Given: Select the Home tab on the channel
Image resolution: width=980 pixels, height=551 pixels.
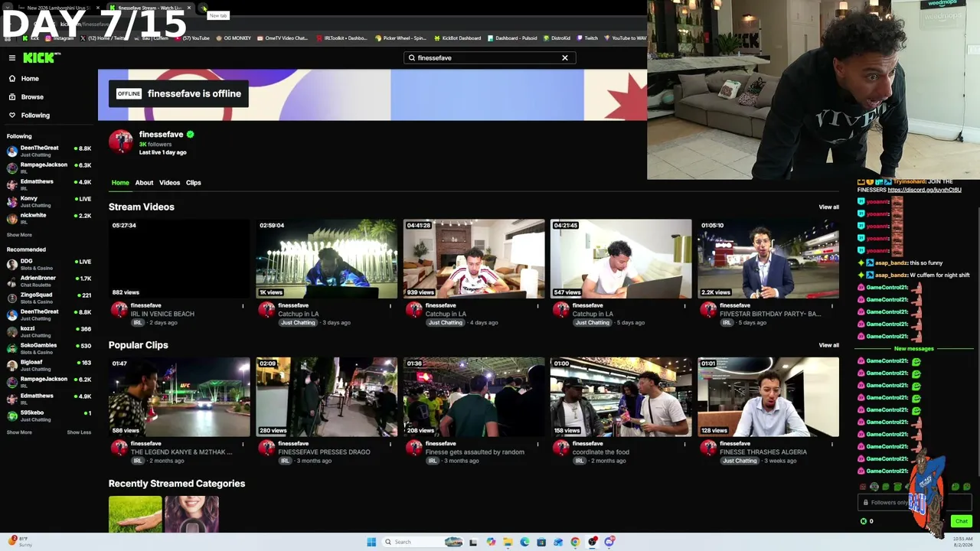Looking at the screenshot, I should tap(120, 183).
